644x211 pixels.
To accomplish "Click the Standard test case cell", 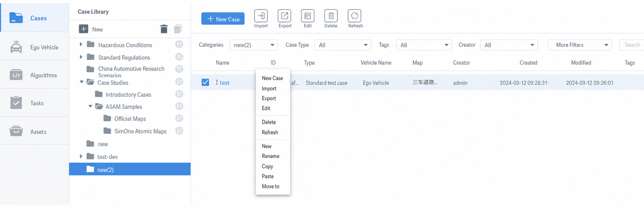I will (327, 83).
